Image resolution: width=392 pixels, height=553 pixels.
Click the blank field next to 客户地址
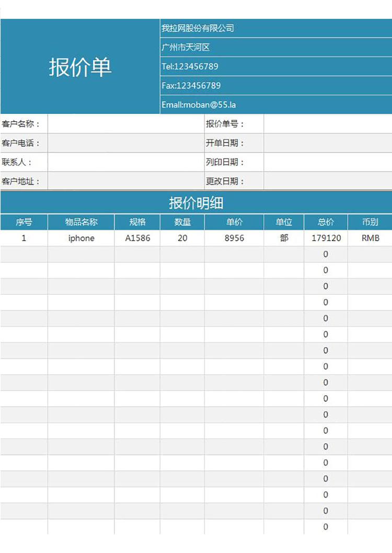point(125,181)
